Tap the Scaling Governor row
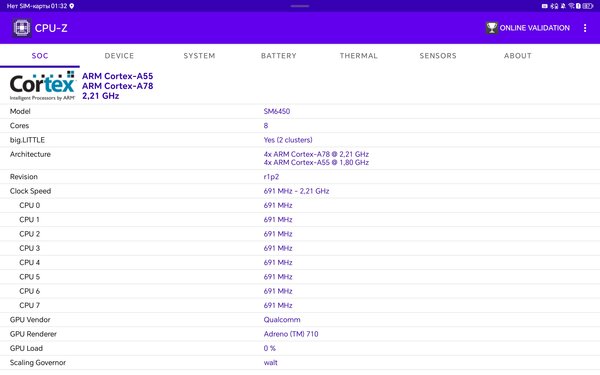This screenshot has height=375, width=600. 300,363
